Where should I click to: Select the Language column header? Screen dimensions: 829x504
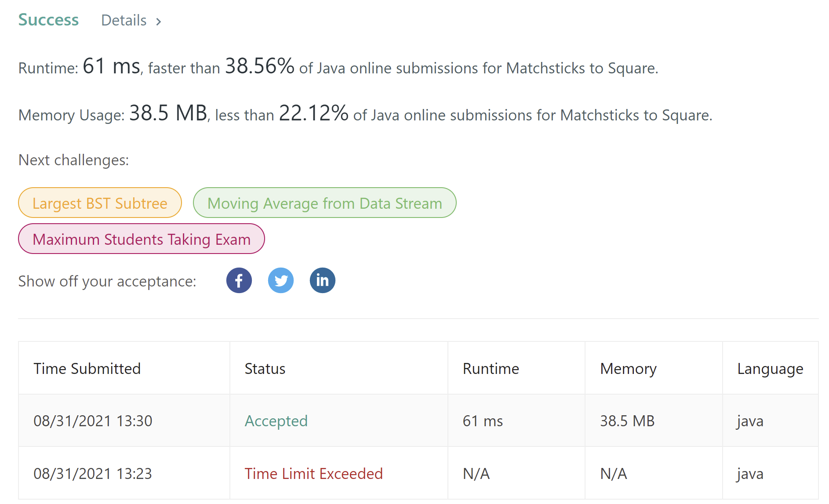point(770,369)
